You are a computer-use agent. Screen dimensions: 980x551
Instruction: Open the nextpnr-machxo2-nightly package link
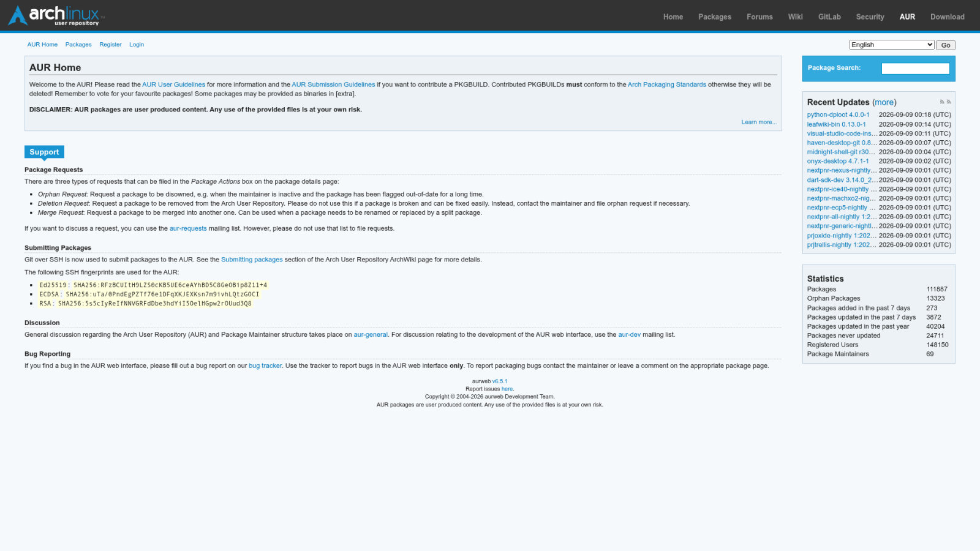click(x=842, y=198)
